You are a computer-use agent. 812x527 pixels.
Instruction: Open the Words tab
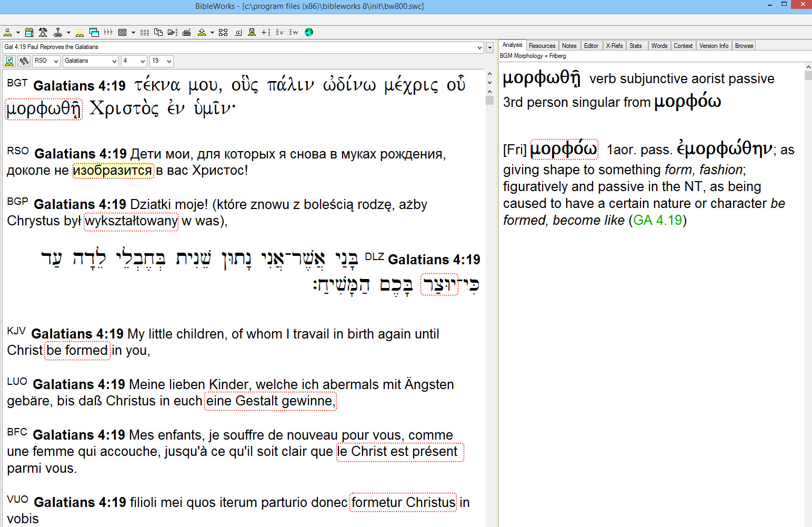pos(659,46)
